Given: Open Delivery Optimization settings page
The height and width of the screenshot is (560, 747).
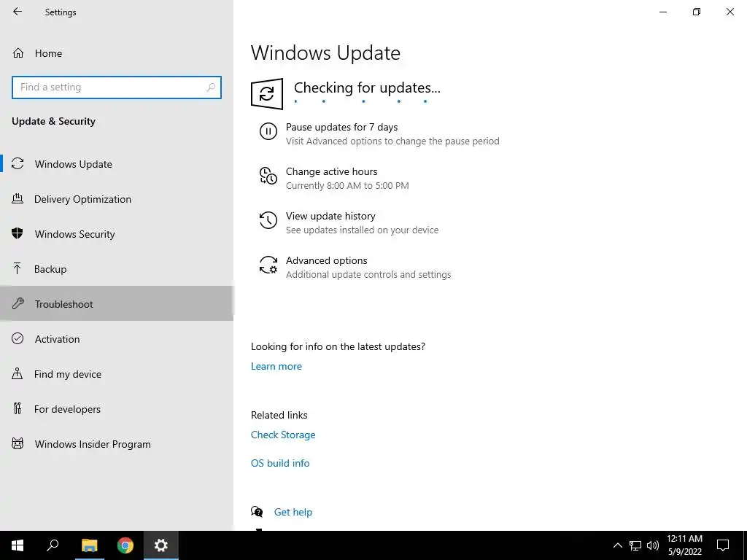Looking at the screenshot, I should pos(117,199).
